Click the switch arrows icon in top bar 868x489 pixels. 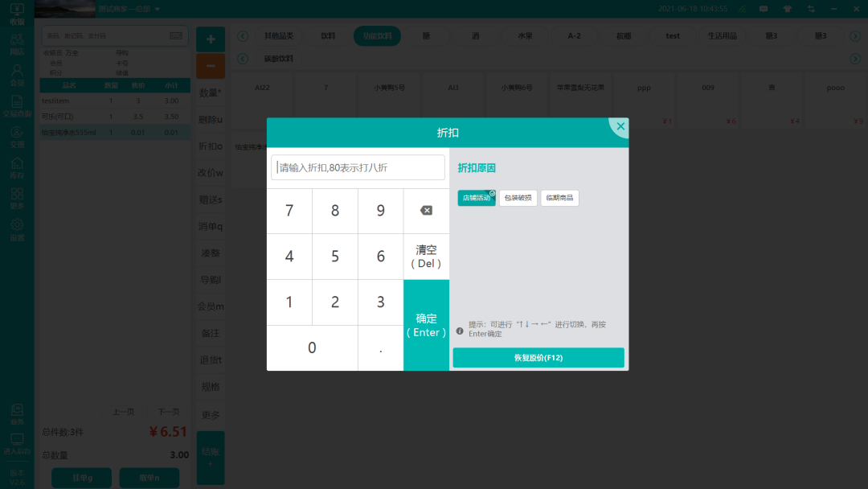coord(812,9)
